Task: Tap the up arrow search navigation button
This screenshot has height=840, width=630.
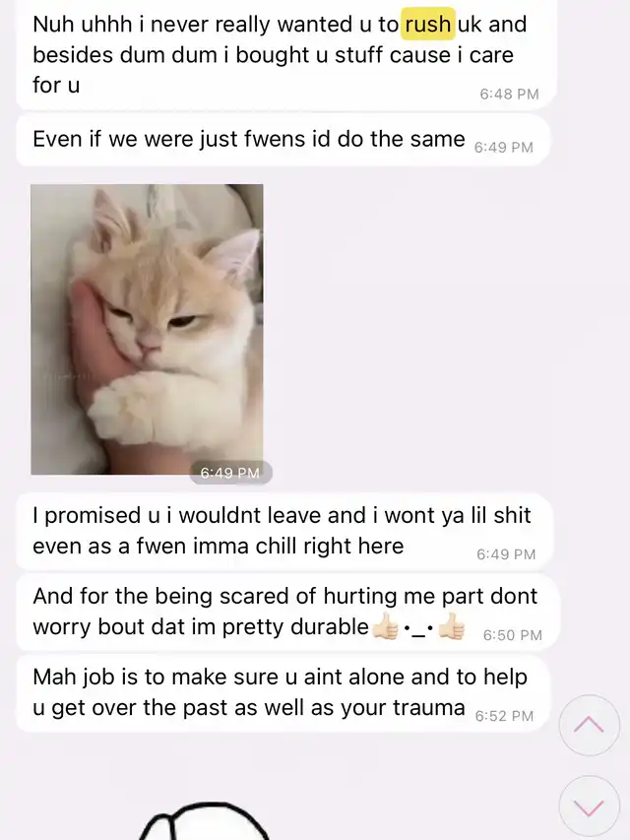Action: pyautogui.click(x=590, y=725)
